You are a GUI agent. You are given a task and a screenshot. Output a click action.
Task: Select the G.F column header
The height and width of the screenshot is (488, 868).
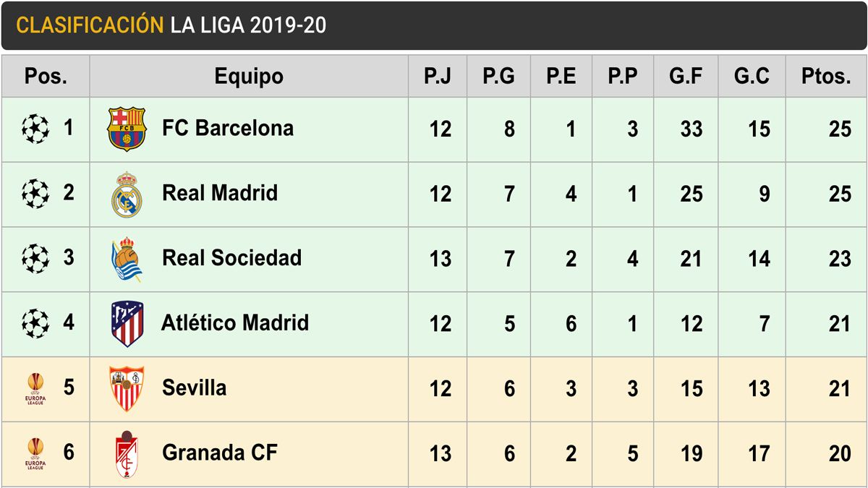[686, 77]
